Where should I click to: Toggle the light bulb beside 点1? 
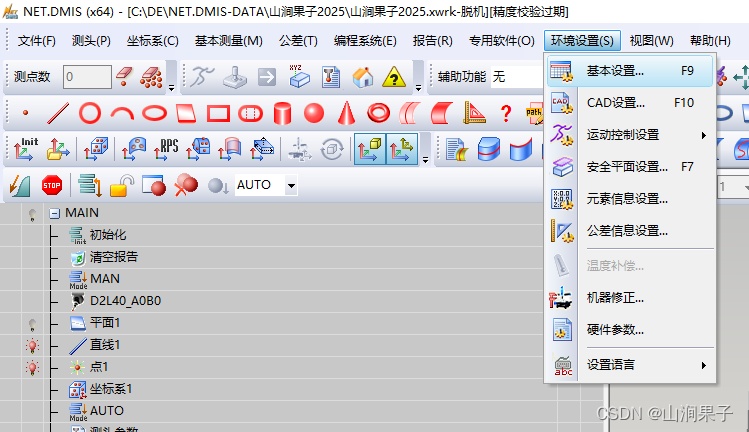32,367
